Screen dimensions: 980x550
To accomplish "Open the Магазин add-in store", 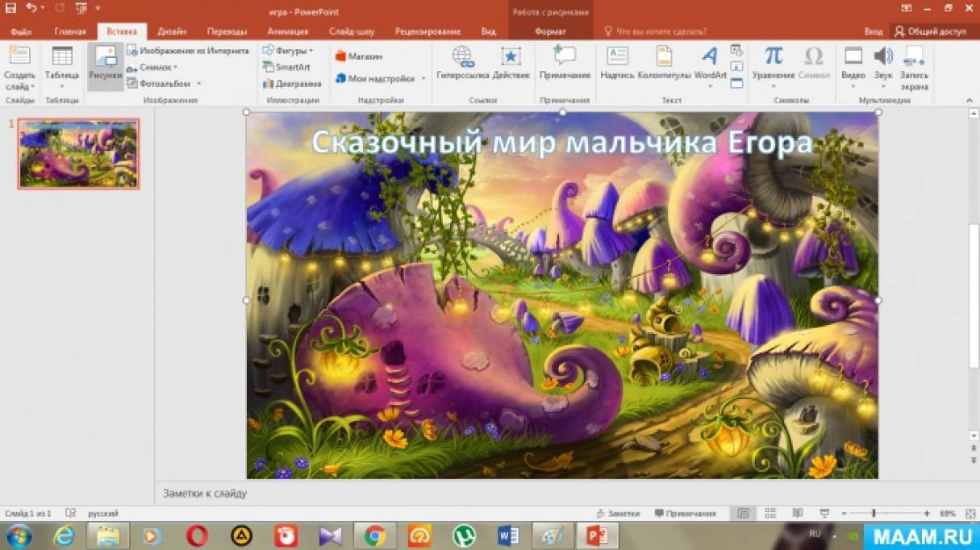I will point(359,56).
